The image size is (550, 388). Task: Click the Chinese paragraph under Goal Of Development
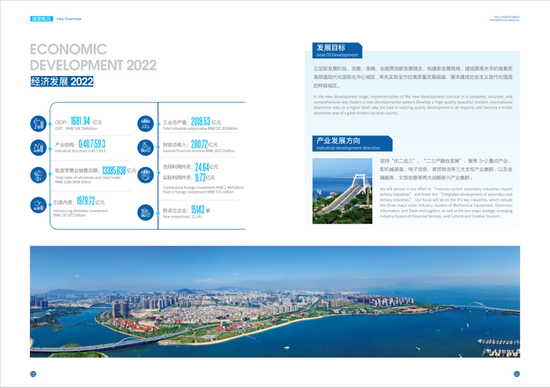(413, 77)
